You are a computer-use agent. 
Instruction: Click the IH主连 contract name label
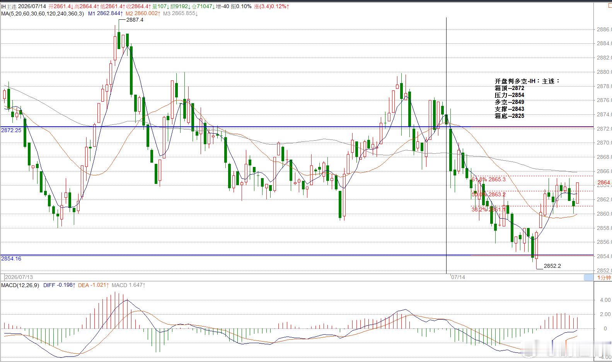[9, 7]
